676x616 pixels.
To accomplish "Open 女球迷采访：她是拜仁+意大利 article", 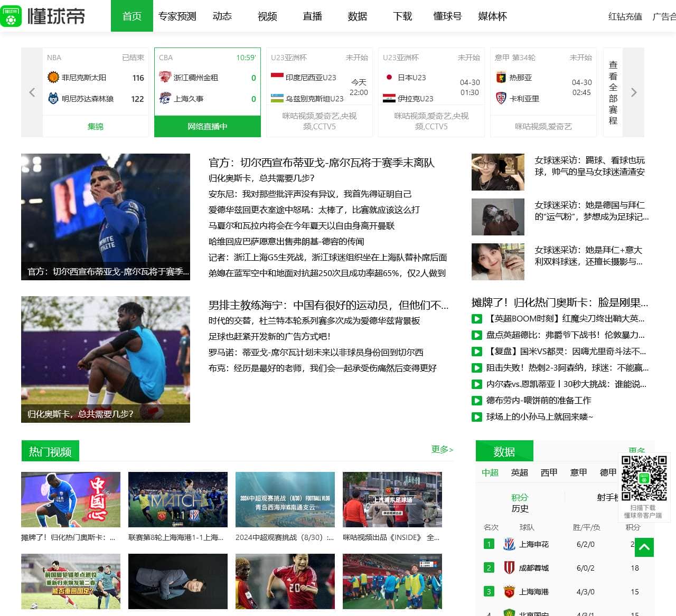I will coord(588,255).
